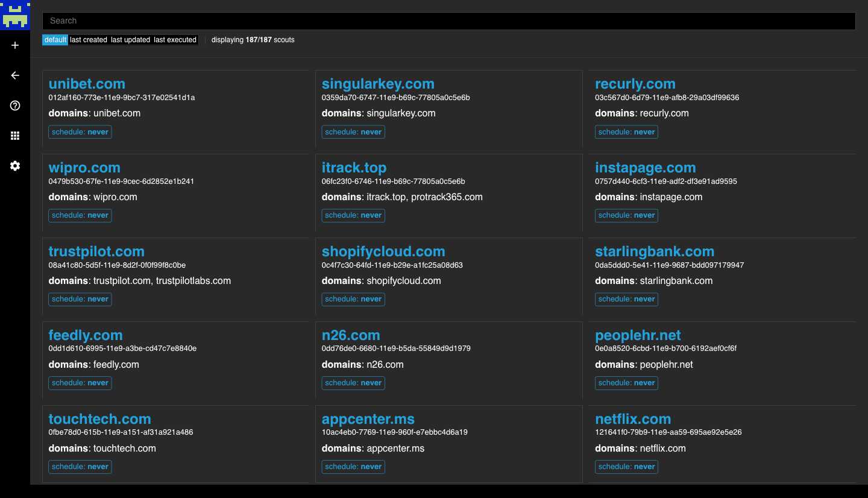
Task: Open help via question mark icon
Action: (15, 106)
